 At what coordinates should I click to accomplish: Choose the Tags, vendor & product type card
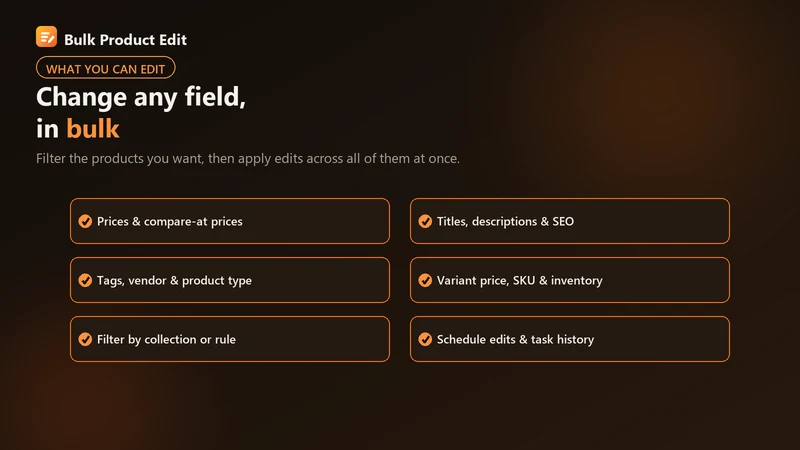point(230,280)
